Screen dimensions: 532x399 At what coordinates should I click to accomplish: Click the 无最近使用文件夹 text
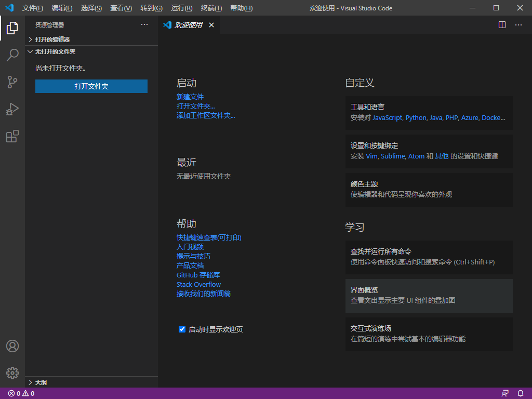pos(204,176)
